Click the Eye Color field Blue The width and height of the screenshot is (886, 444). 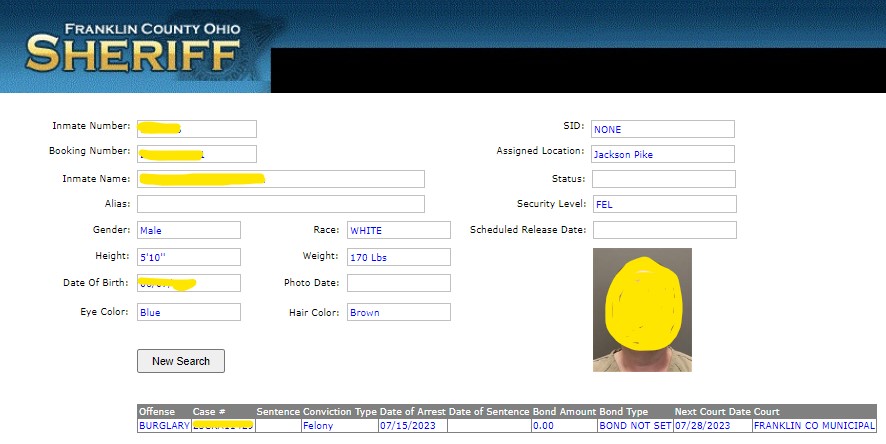(x=189, y=312)
